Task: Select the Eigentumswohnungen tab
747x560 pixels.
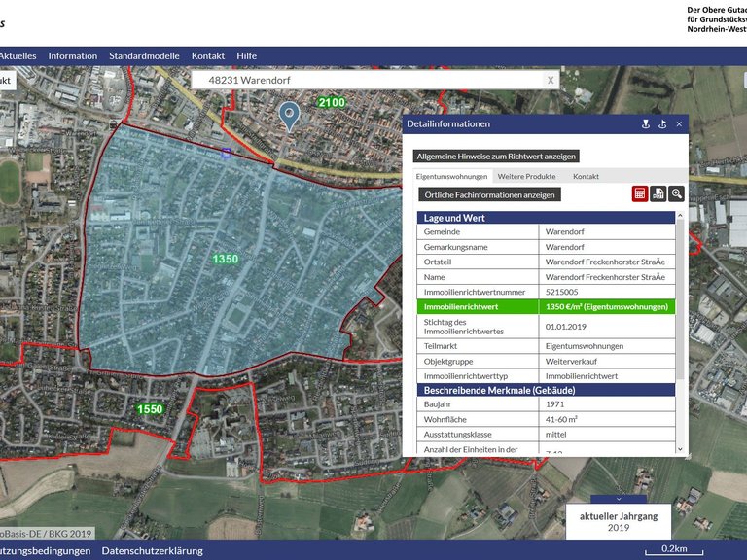Action: (x=451, y=177)
